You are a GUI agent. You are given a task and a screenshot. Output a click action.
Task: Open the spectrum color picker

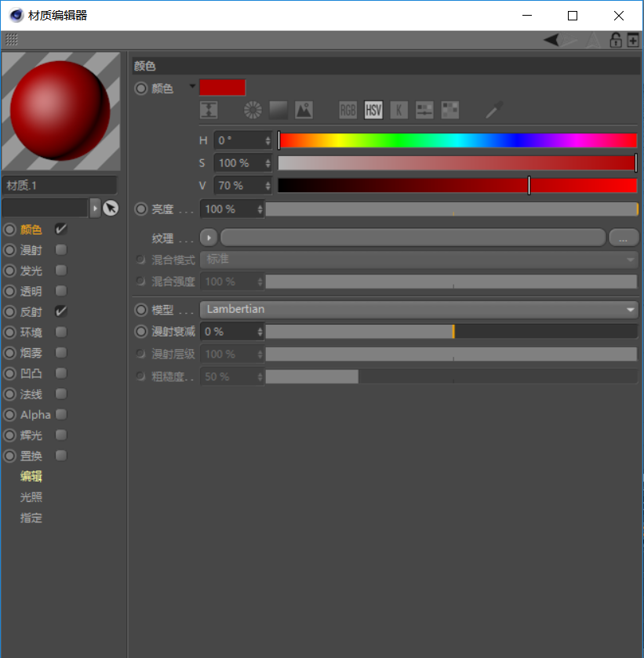[278, 110]
